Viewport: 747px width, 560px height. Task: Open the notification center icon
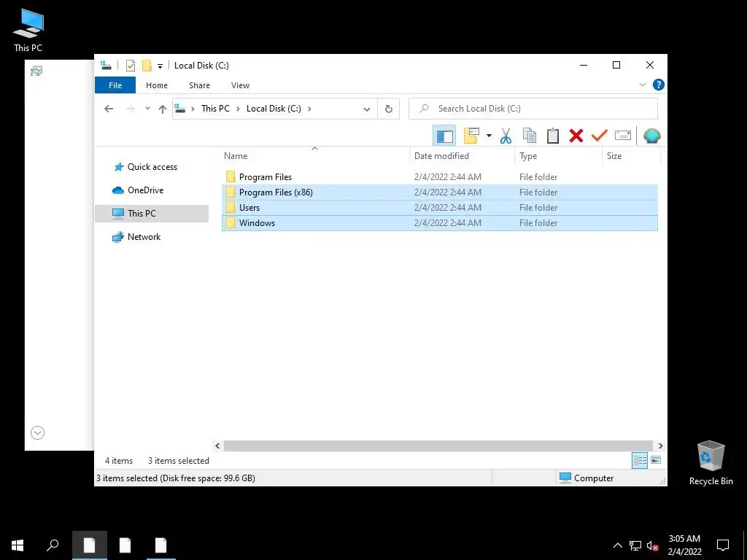(x=723, y=545)
